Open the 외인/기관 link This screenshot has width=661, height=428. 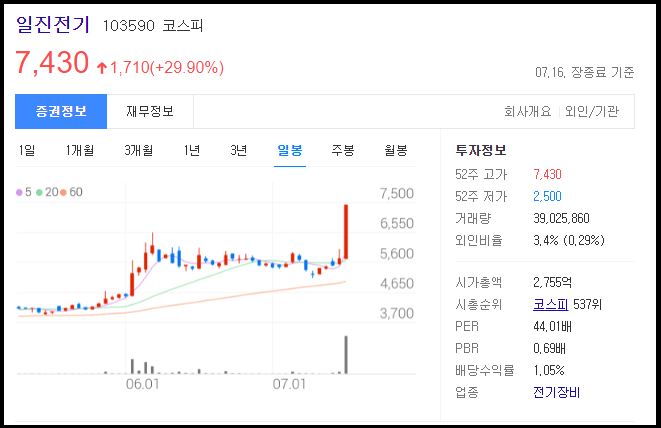pyautogui.click(x=592, y=111)
